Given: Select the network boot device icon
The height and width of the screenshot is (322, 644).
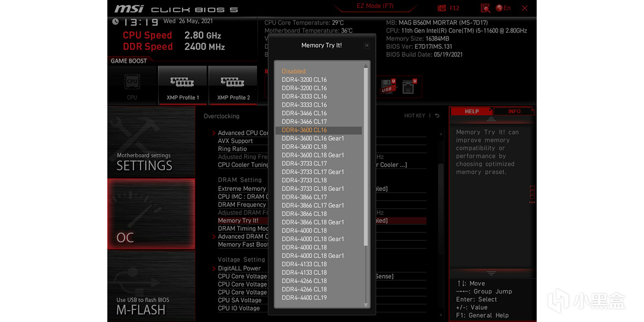Looking at the screenshot, I should pyautogui.click(x=409, y=86).
